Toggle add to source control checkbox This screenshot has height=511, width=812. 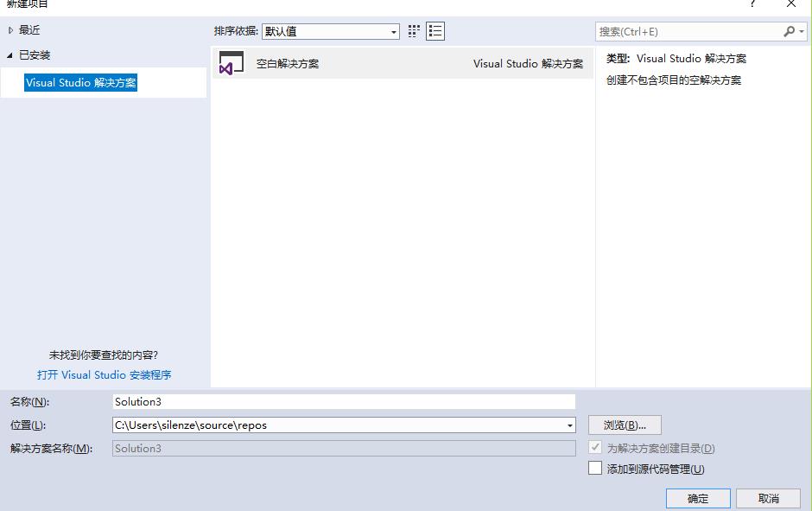point(595,468)
